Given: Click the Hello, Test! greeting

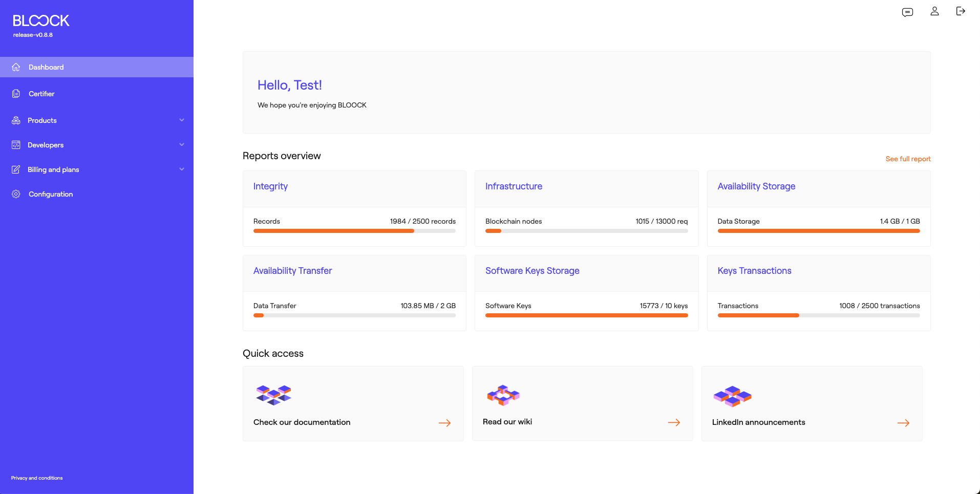Looking at the screenshot, I should tap(289, 85).
